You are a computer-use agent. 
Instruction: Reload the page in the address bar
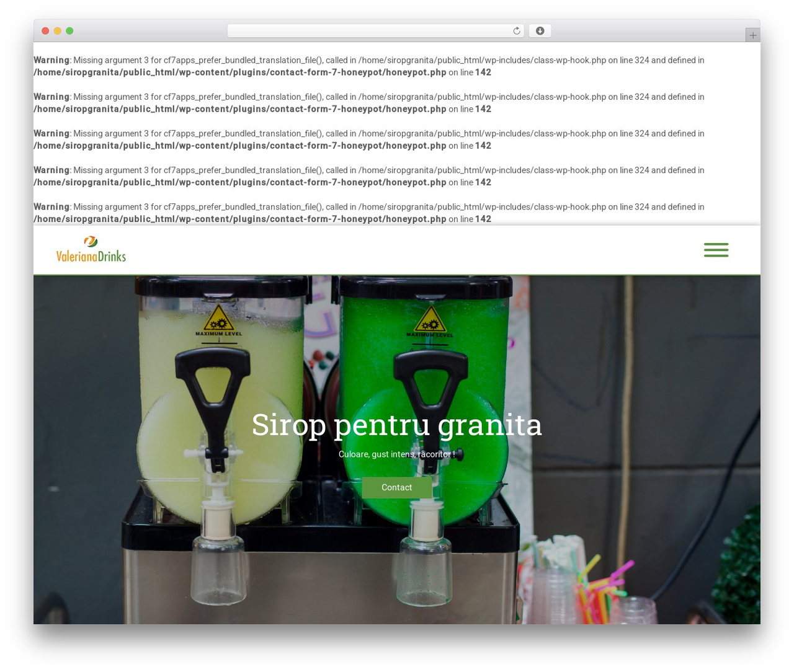516,31
